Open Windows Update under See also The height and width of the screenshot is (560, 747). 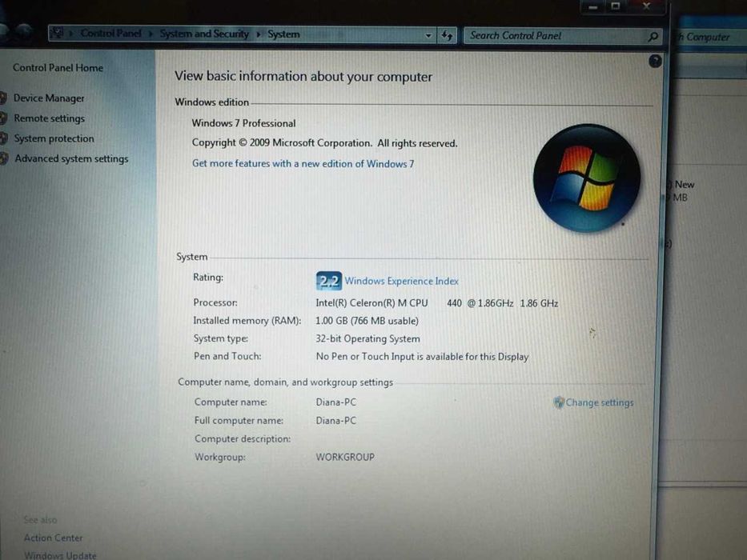(x=60, y=555)
